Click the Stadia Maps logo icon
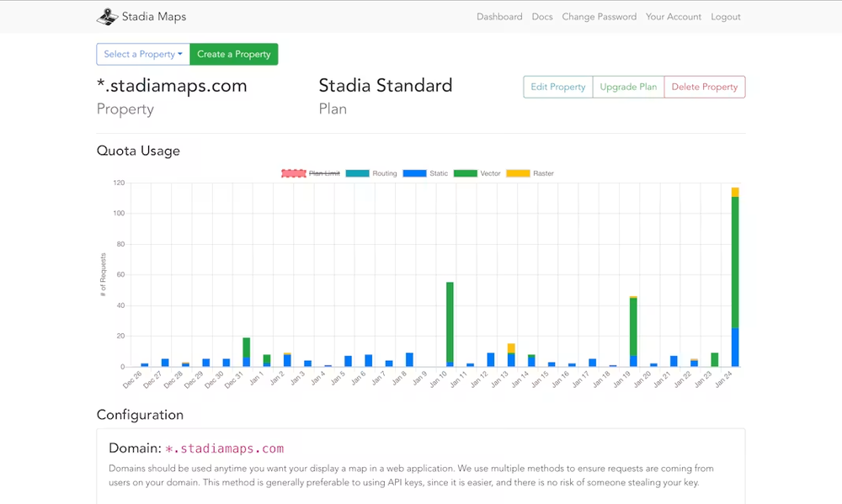The height and width of the screenshot is (504, 842). pos(108,17)
